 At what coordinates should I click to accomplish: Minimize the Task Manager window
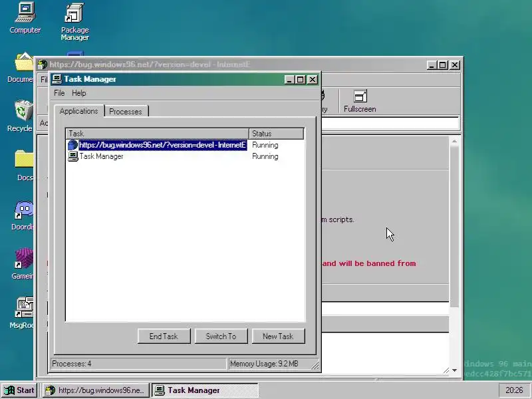(x=289, y=79)
